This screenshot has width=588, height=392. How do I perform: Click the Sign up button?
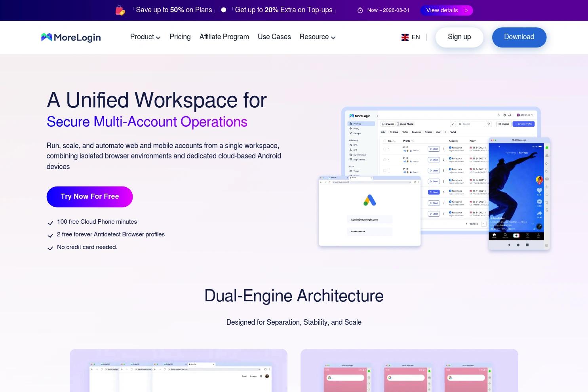(x=459, y=37)
